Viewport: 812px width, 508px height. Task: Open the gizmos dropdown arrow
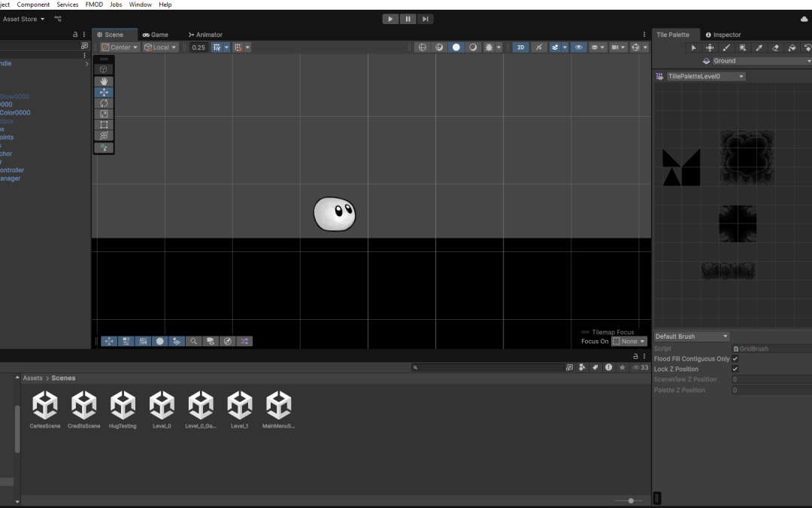(x=645, y=47)
